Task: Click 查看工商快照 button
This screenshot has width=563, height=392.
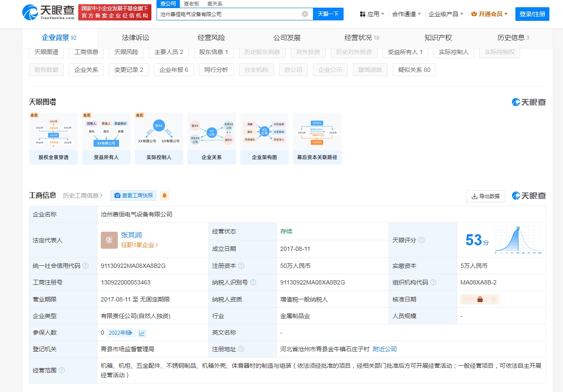Action: pyautogui.click(x=134, y=196)
